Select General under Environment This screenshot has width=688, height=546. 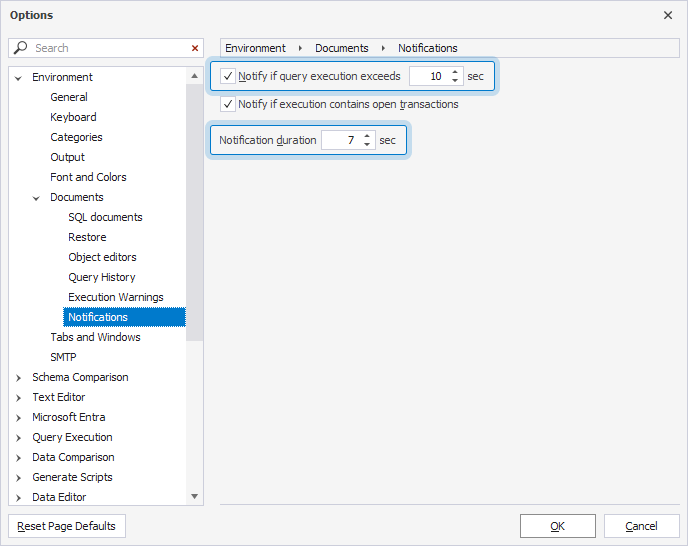[x=69, y=97]
